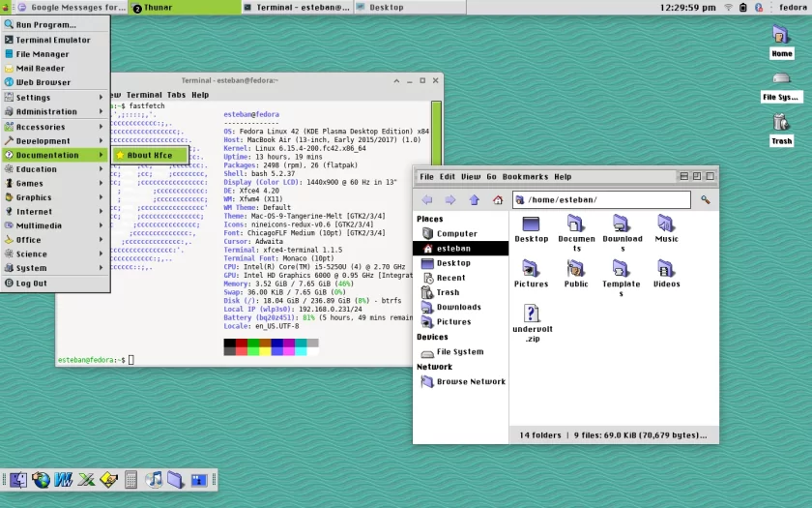Click the blue desktop icon at the dock's right end
This screenshot has width=812, height=508.
(x=199, y=480)
